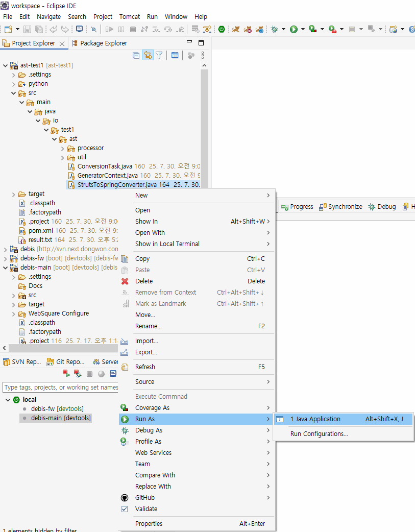Click Refresh in the context menu

[x=196, y=367]
